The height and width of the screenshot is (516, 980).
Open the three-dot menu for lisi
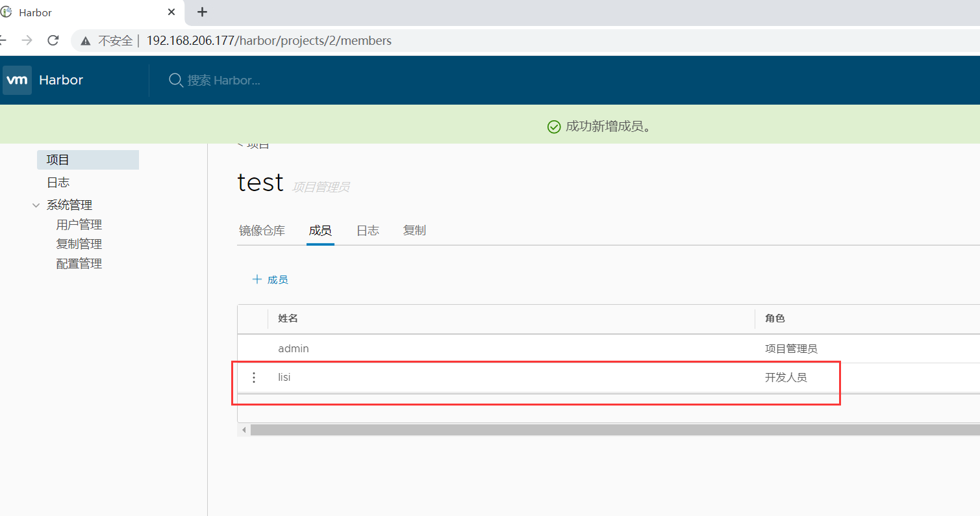click(254, 378)
